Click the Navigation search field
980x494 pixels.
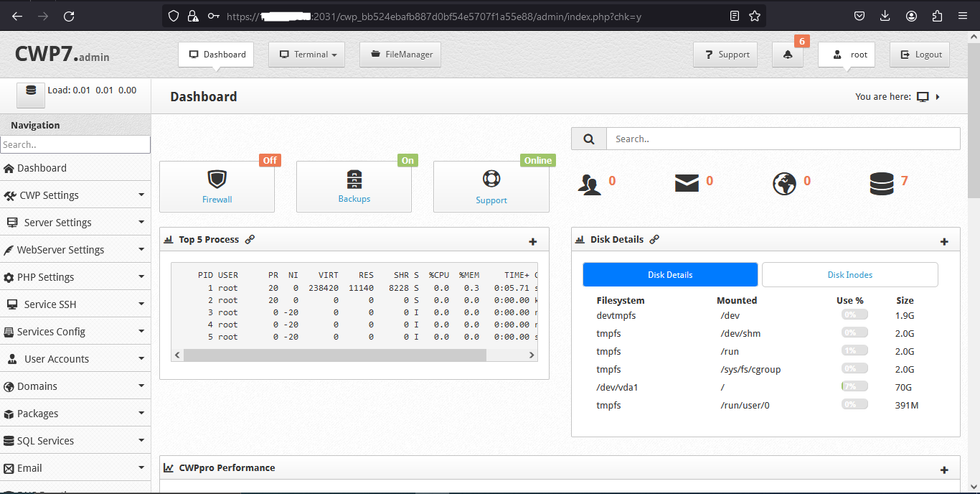click(75, 144)
